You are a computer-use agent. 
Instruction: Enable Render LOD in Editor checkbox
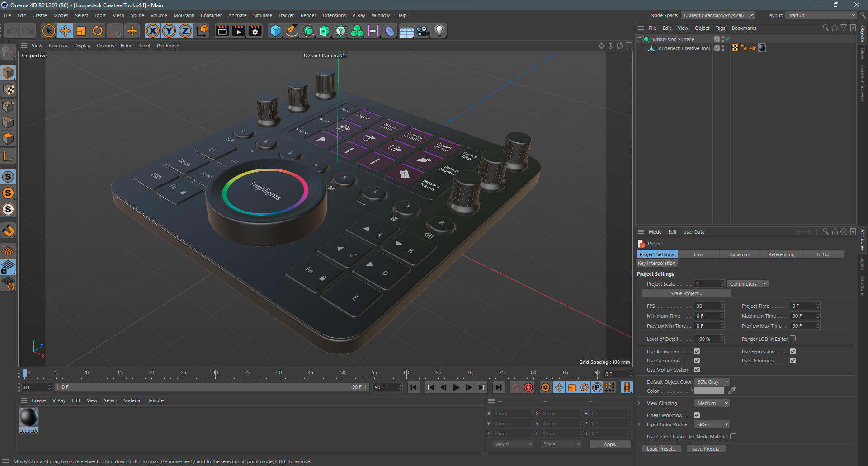[793, 339]
